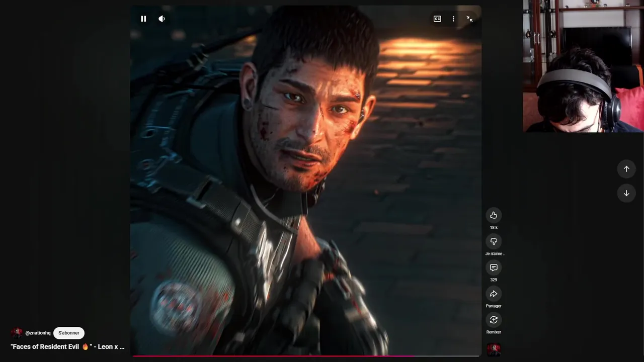Like this Short with thumbs up
This screenshot has height=362, width=644.
coord(494,215)
